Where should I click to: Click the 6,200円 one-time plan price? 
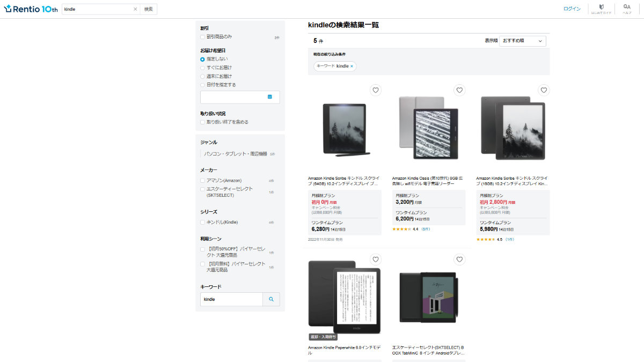pos(405,219)
